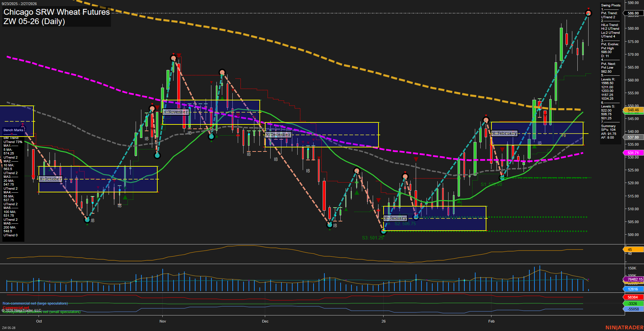
Task: Select the swing pivot circle at the 586 high
Action: click(x=589, y=13)
